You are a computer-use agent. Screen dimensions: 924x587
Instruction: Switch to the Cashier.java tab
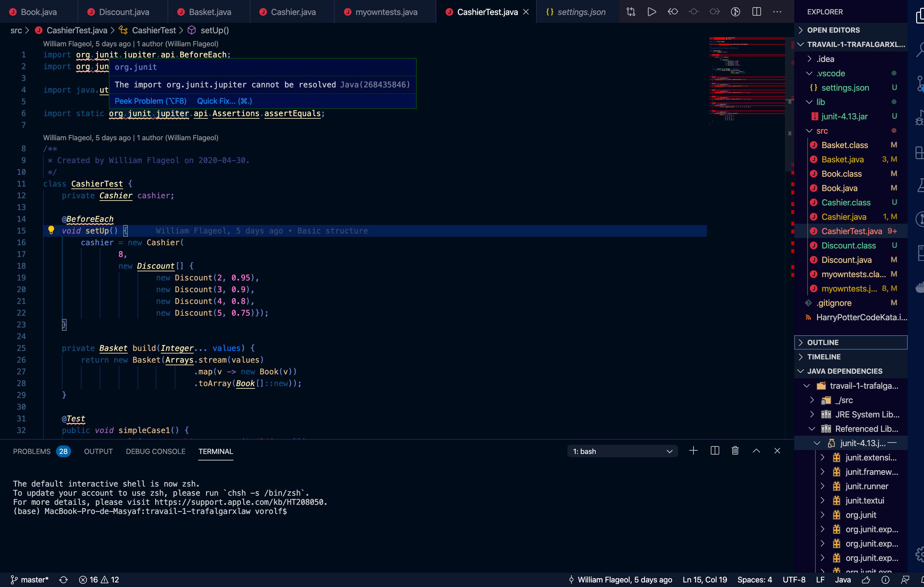click(293, 12)
